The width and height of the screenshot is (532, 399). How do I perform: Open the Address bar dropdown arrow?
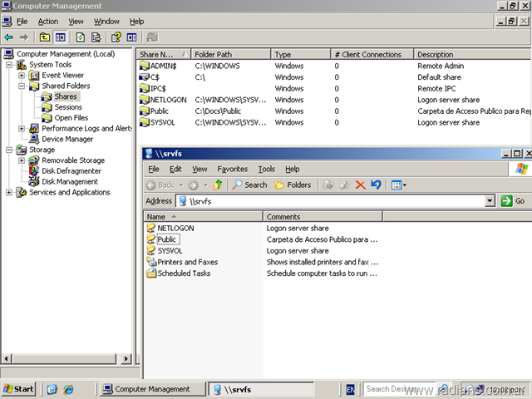[490, 201]
